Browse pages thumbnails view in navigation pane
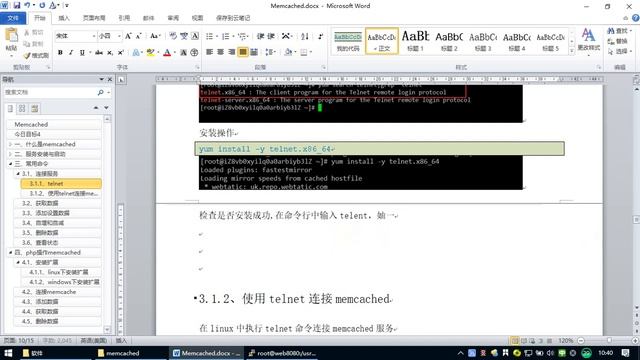 click(x=22, y=108)
